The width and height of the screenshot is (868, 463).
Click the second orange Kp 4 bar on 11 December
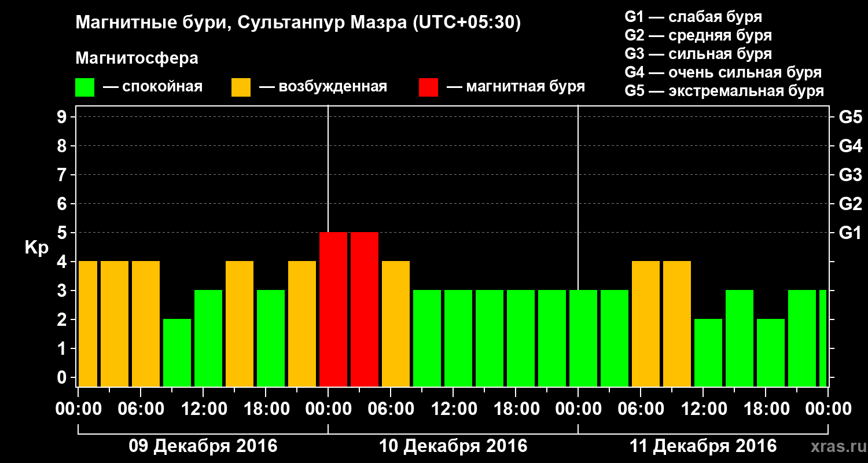(x=677, y=324)
